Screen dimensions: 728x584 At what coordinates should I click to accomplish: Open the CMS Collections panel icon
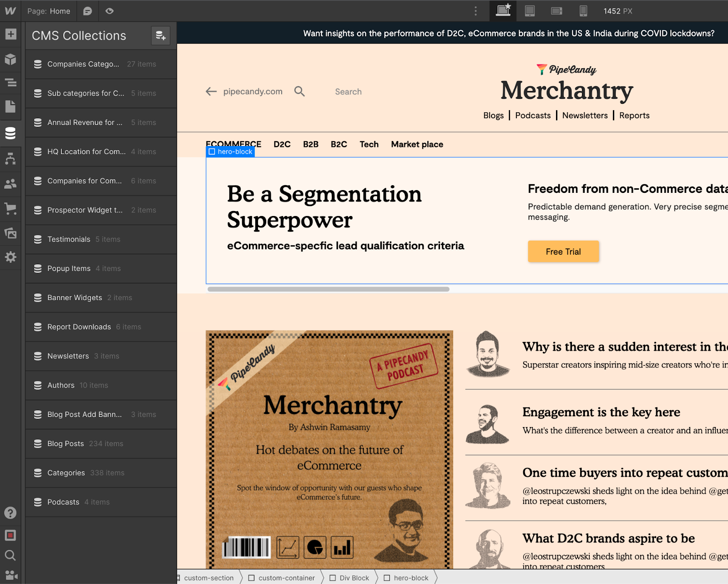[x=10, y=133]
